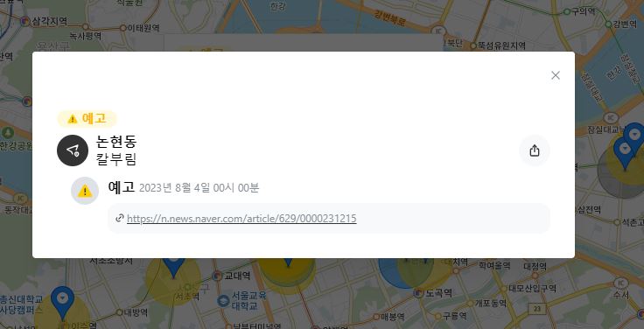The width and height of the screenshot is (644, 329).
Task: Click 학여울역 label on map
Action: [494, 265]
